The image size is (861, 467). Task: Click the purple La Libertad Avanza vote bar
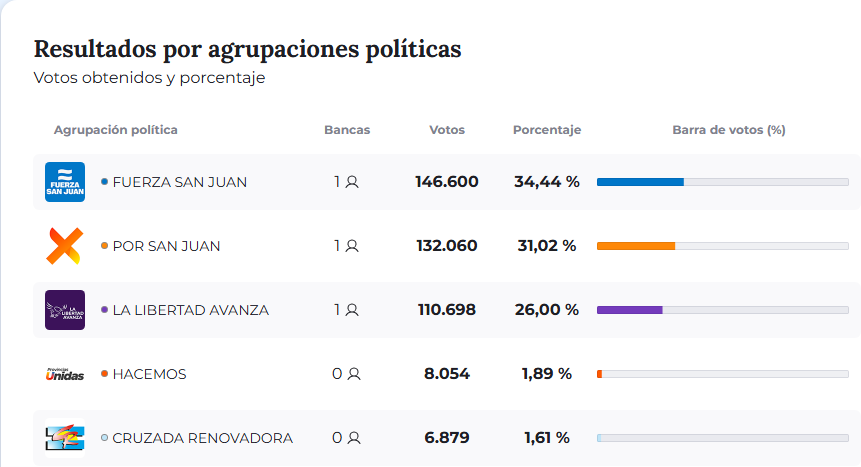click(x=630, y=310)
